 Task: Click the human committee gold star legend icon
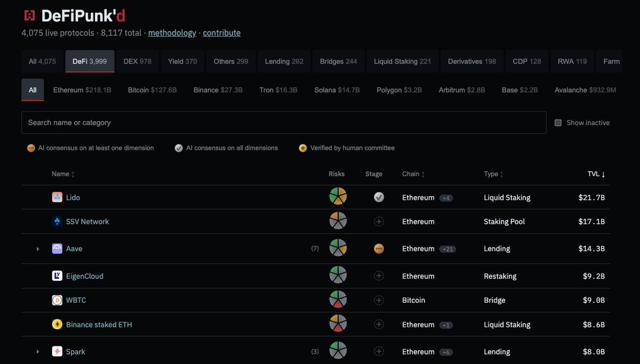pos(303,148)
